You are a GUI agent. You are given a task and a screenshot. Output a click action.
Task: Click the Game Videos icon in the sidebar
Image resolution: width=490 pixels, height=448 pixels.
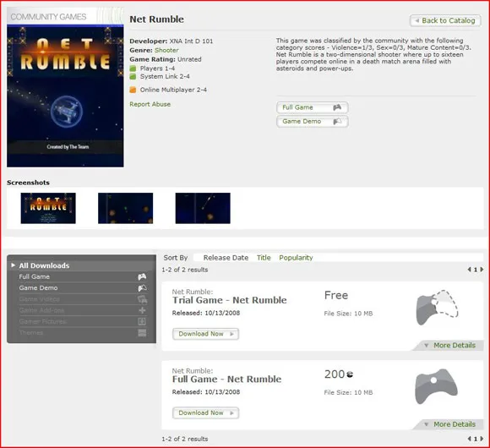click(142, 299)
